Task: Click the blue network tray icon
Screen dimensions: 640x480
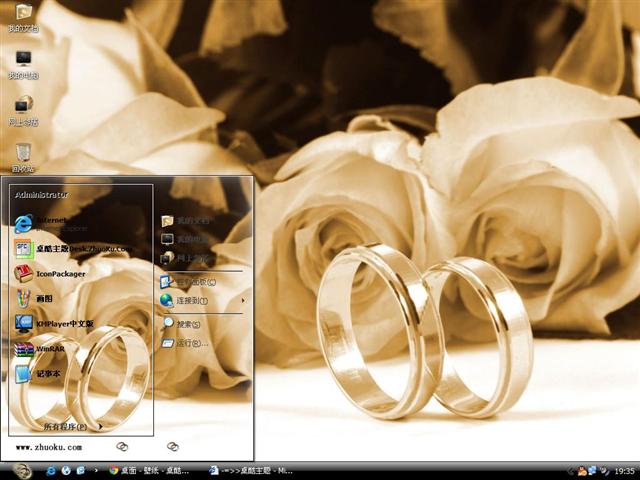Action: (x=592, y=471)
